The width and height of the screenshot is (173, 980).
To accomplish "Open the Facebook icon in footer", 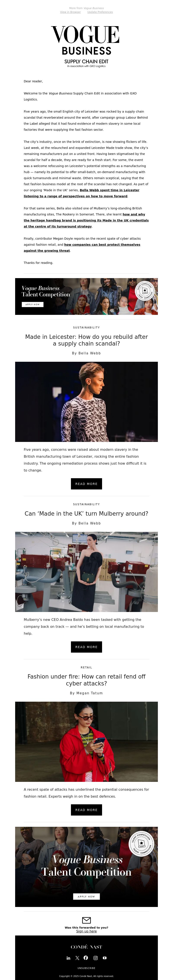I will point(86,958).
